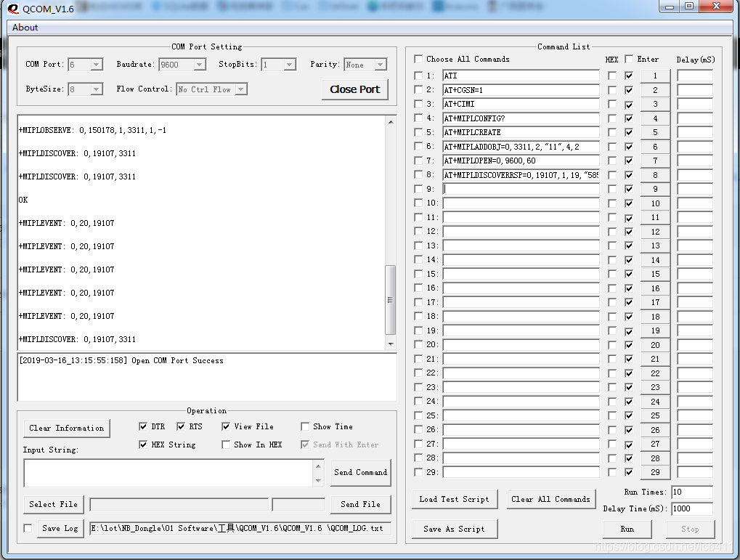The height and width of the screenshot is (560, 740).
Task: Open the COM Port dropdown
Action: (x=97, y=64)
